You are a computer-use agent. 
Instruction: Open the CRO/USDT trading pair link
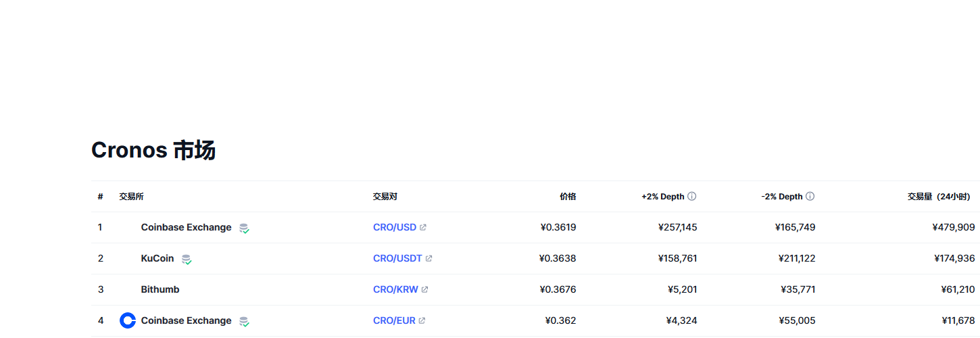coord(397,258)
